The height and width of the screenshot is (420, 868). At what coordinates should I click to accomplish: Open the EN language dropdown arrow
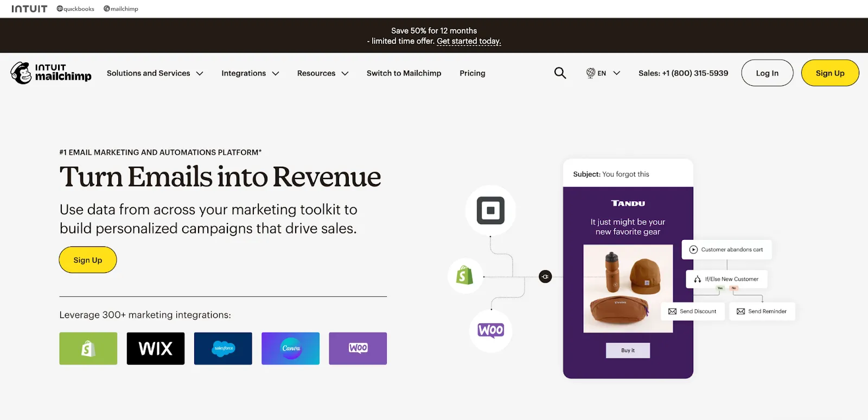[616, 73]
